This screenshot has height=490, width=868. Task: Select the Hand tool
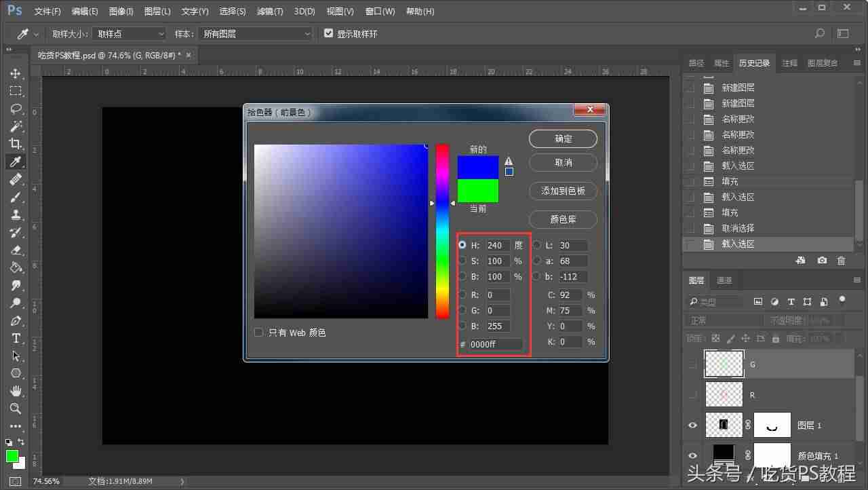[16, 391]
